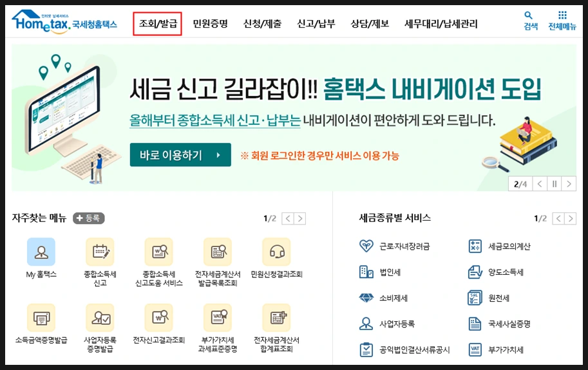The height and width of the screenshot is (370, 588).
Task: Click the 공익법인결산서류공시 clipboard icon
Action: (x=366, y=349)
